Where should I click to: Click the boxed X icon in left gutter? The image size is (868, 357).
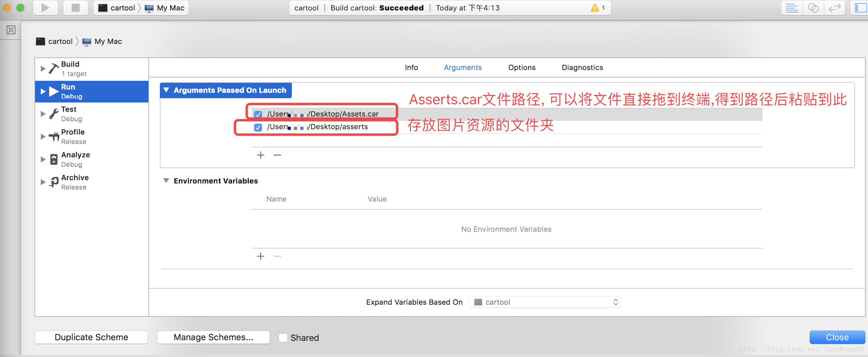click(11, 30)
